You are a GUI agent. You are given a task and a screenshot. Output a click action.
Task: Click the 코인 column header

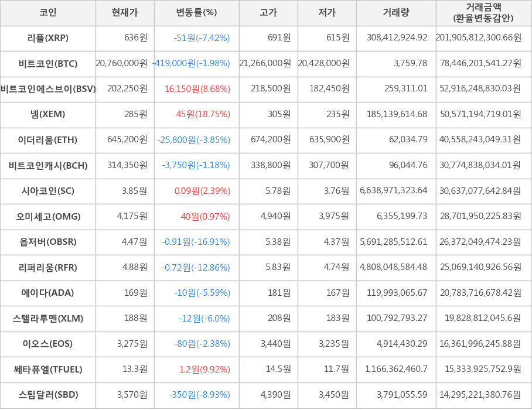(x=48, y=12)
